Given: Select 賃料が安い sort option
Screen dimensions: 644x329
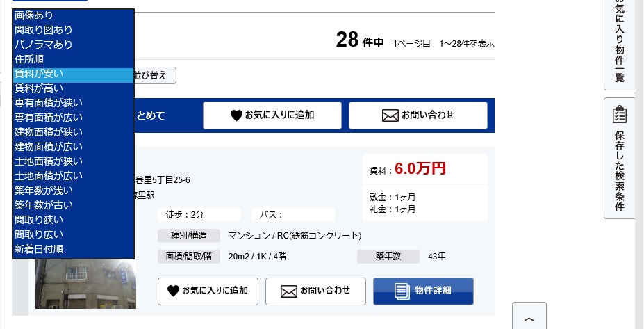Looking at the screenshot, I should 73,74.
